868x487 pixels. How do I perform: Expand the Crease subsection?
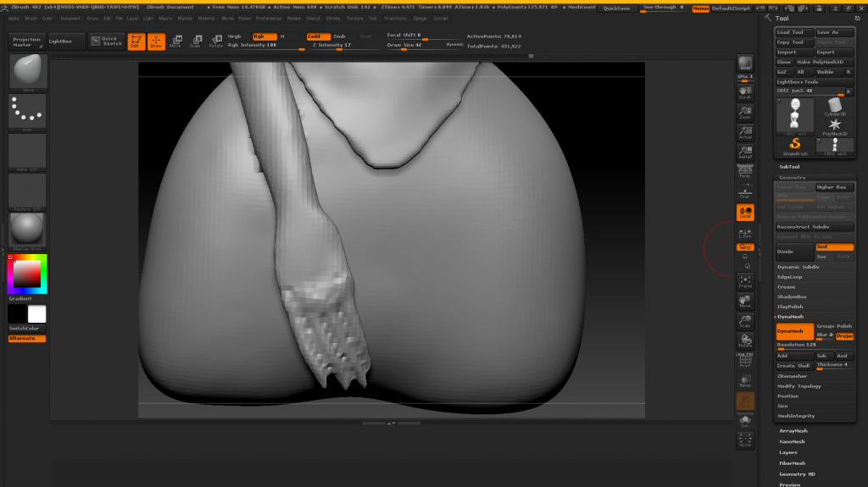pos(786,286)
